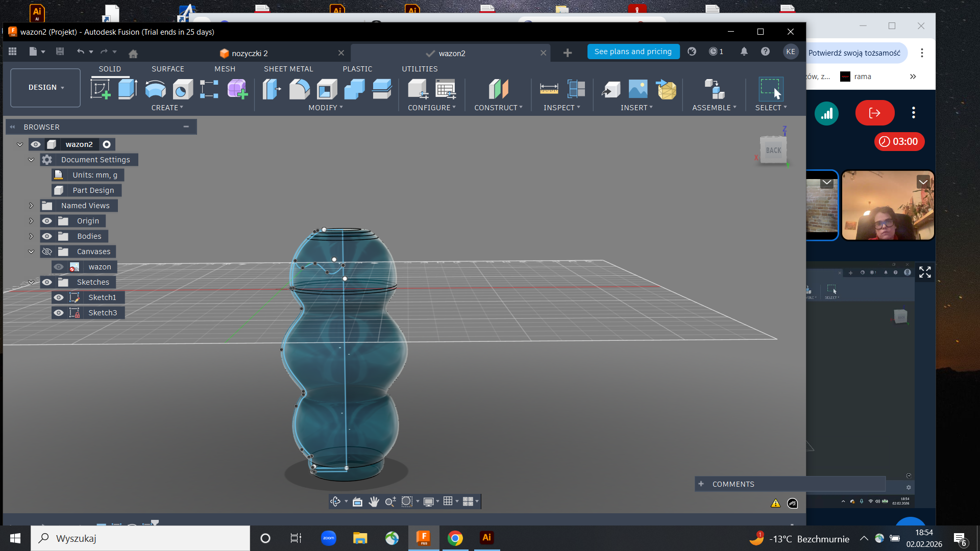Hide Sketch1 using its eye icon
980x551 pixels.
59,297
